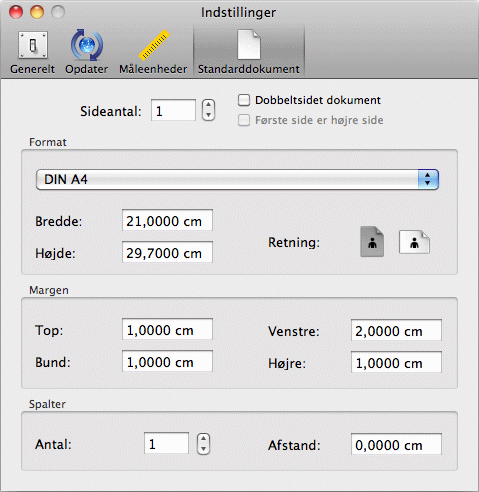The height and width of the screenshot is (492, 479).
Task: Open the Generelt preferences pane
Action: (33, 52)
